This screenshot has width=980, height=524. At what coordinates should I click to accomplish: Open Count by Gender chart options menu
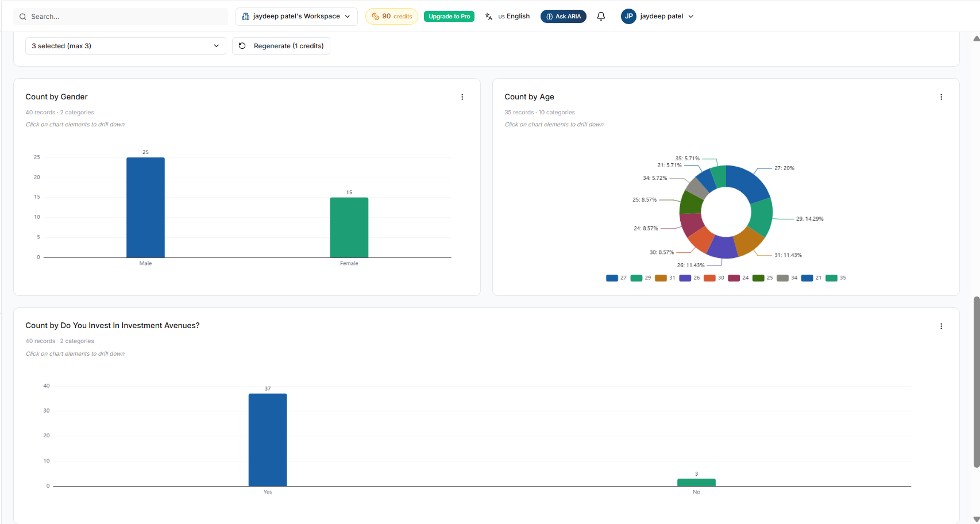pos(462,97)
